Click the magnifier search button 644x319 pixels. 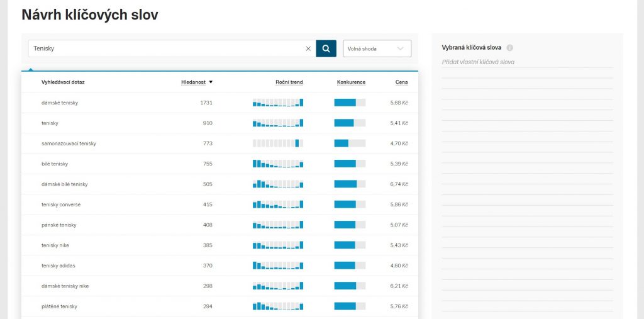coord(326,48)
